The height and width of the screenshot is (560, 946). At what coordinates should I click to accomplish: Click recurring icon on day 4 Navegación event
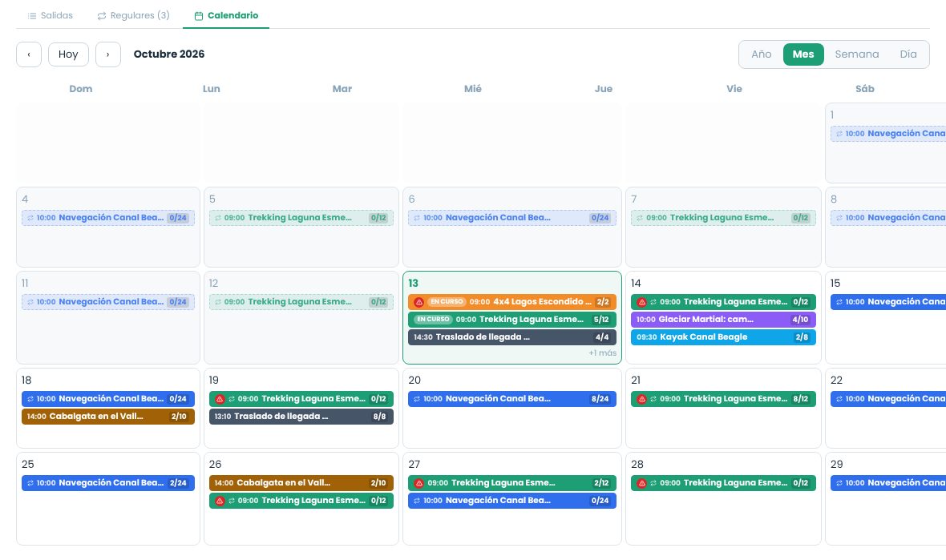point(30,218)
